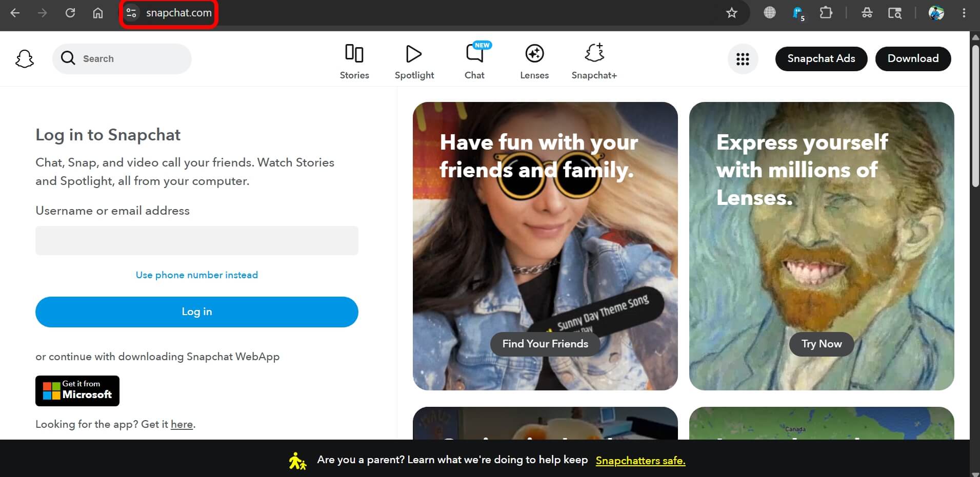This screenshot has width=980, height=477.
Task: Click the Find Your Friends button
Action: [545, 344]
